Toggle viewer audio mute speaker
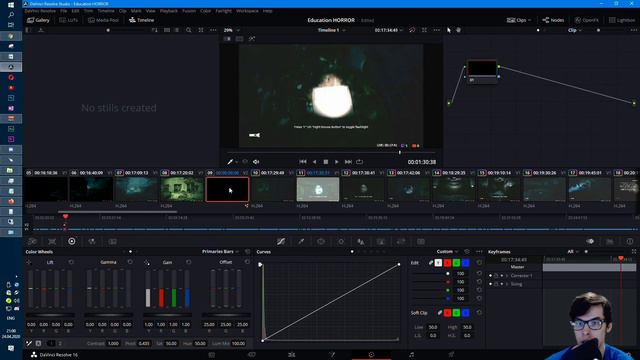This screenshot has width=640, height=360. pyautogui.click(x=256, y=162)
